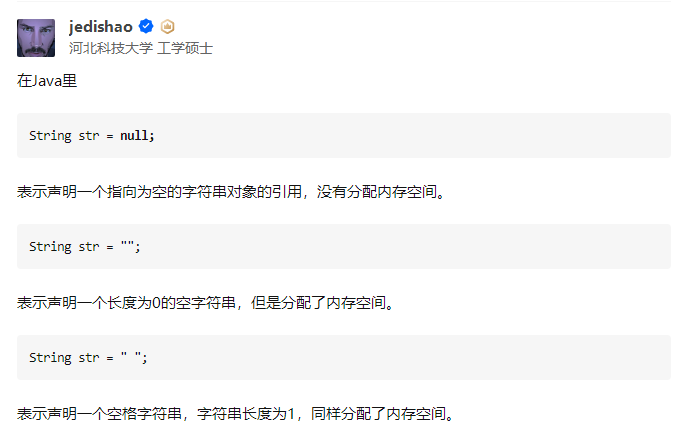This screenshot has height=430, width=685.
Task: Click the 河北科技大学 工学硕士 subtitle
Action: tap(141, 48)
